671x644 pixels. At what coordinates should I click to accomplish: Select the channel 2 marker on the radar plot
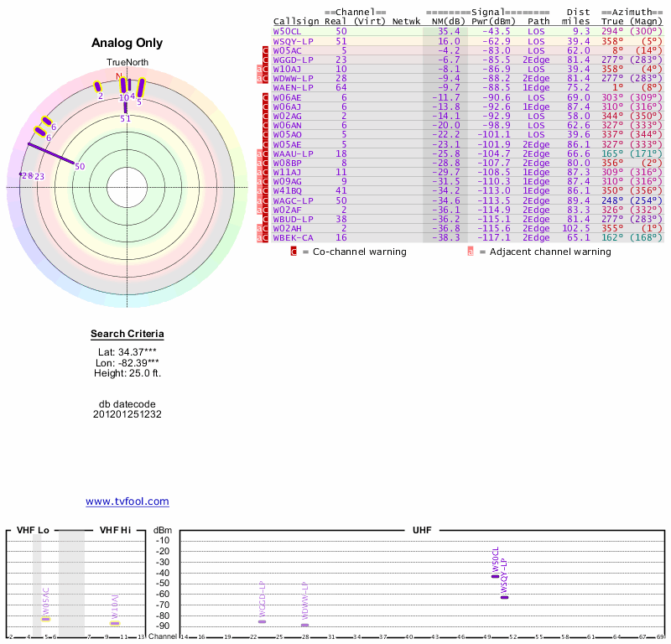coord(98,86)
